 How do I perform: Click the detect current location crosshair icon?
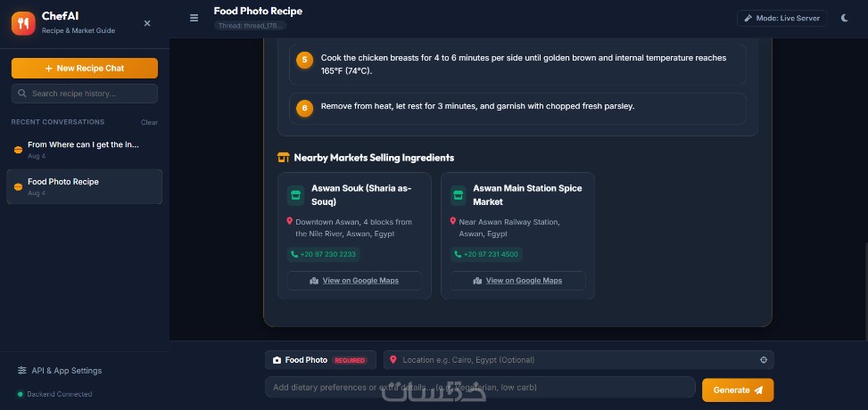764,360
